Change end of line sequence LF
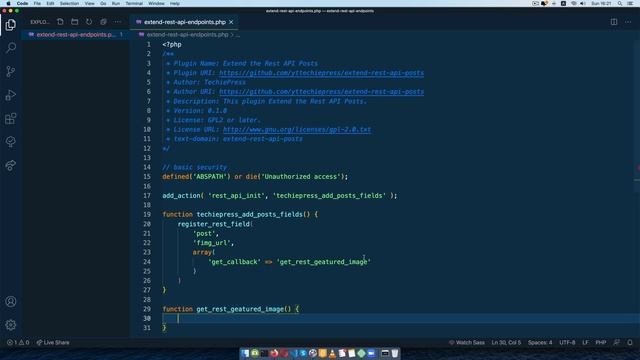Image resolution: width=640 pixels, height=360 pixels. pos(585,342)
